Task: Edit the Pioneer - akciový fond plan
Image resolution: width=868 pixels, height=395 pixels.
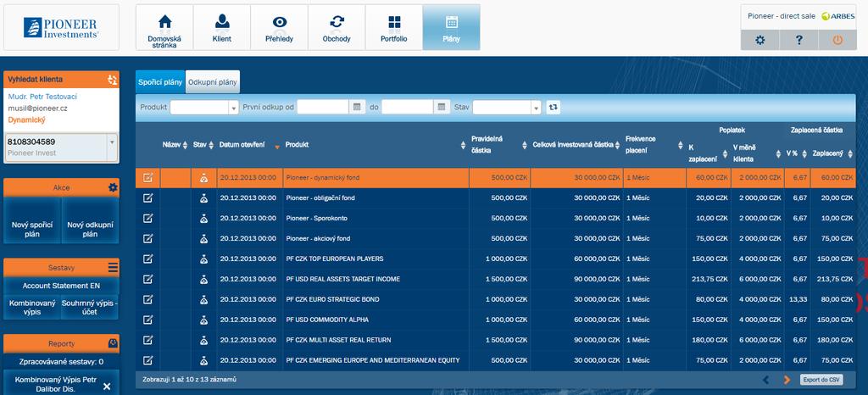Action: point(147,238)
